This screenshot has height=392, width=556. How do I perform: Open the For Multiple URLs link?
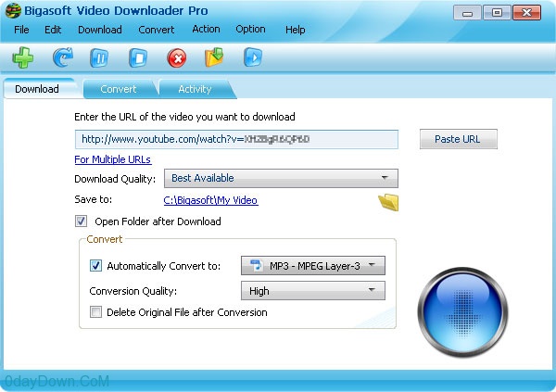pos(113,159)
